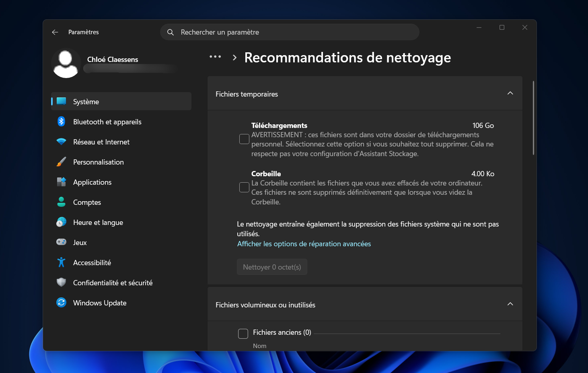This screenshot has height=373, width=588.
Task: Click the Corbeille label
Action: pyautogui.click(x=266, y=174)
